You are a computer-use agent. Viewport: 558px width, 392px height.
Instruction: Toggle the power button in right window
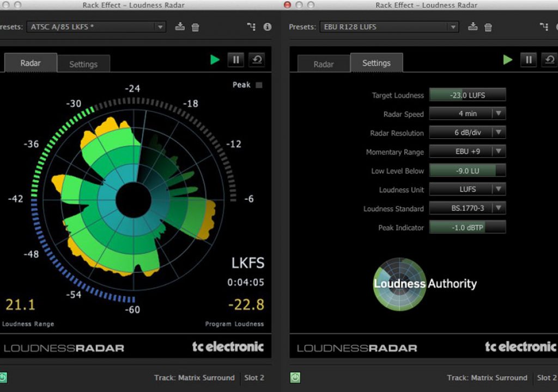(295, 377)
